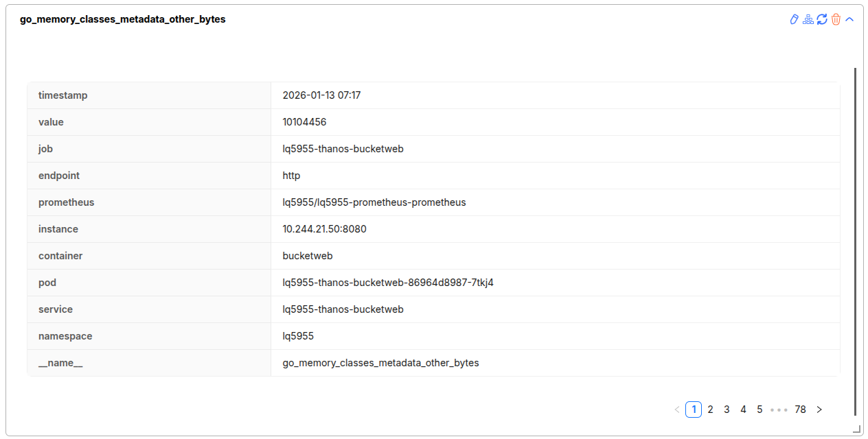This screenshot has width=868, height=439.
Task: Jump to last page 78
Action: (x=800, y=410)
